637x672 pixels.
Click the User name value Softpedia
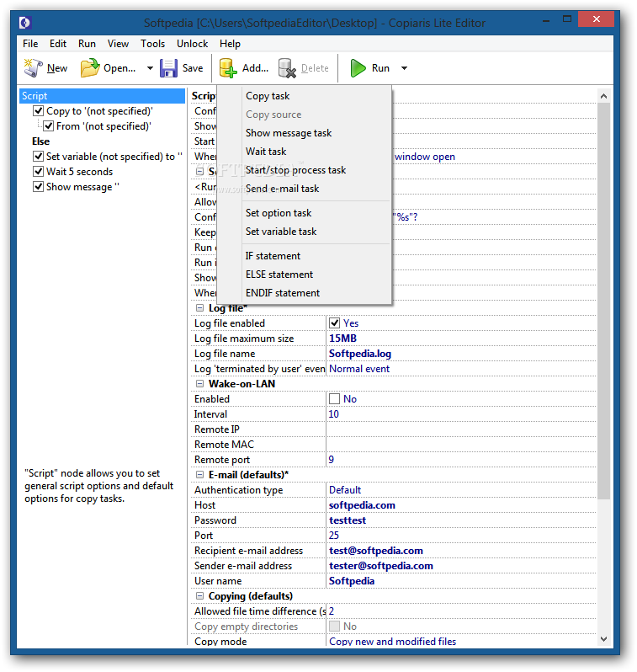(351, 581)
